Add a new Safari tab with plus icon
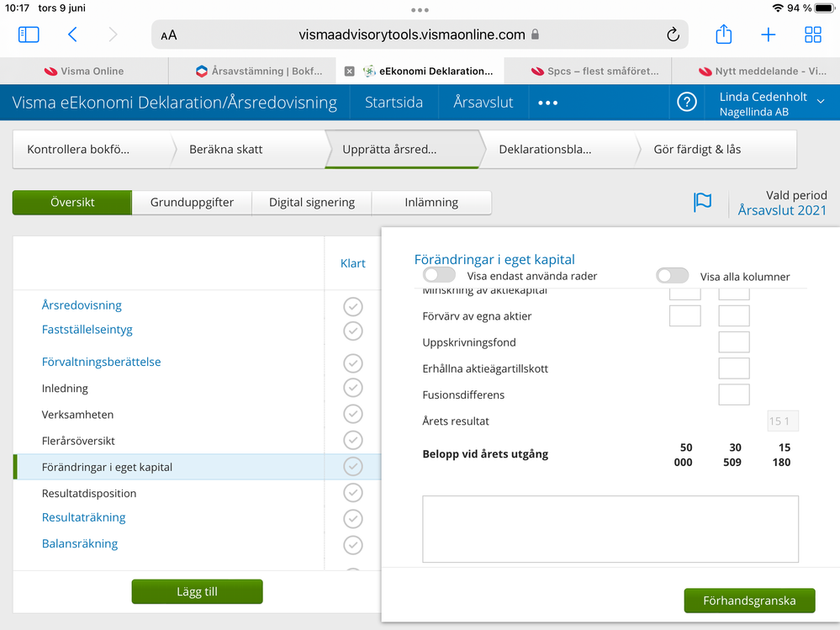The image size is (840, 630). [x=769, y=34]
